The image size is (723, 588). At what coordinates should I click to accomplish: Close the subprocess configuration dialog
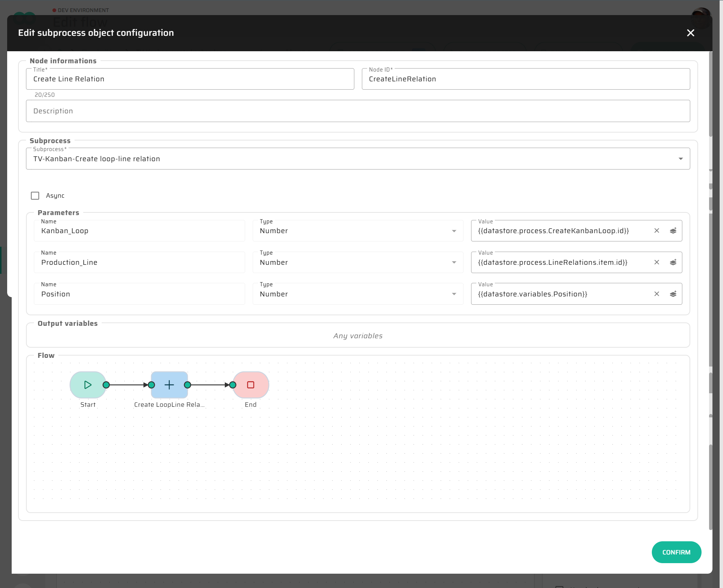[690, 33]
